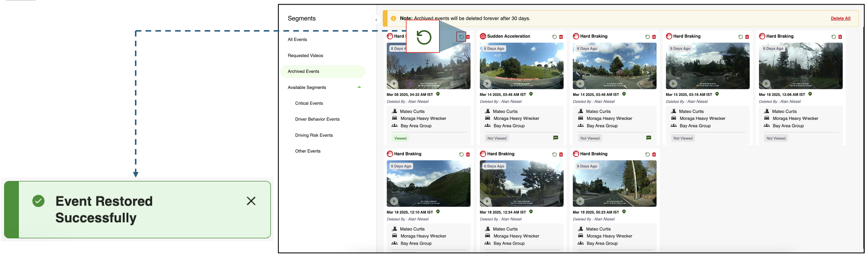868x257 pixels.
Task: Open the Mar 18 12:10 AM video thumbnail
Action: click(x=429, y=184)
